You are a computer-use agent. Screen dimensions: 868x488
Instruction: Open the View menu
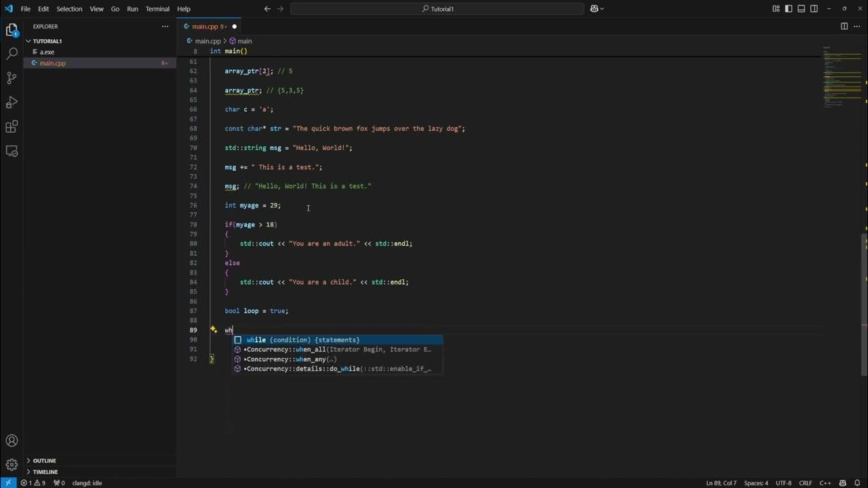[x=97, y=9]
